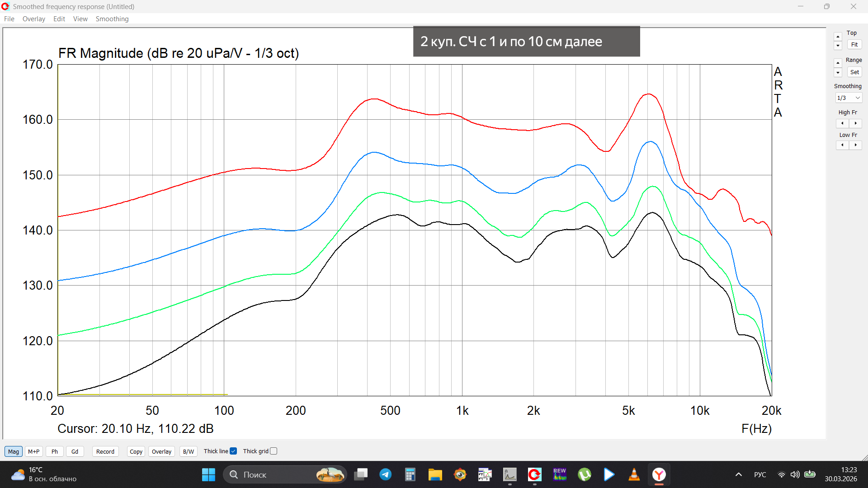Viewport: 868px width, 488px height.
Task: Open REW app in taskbar
Action: coord(559,474)
